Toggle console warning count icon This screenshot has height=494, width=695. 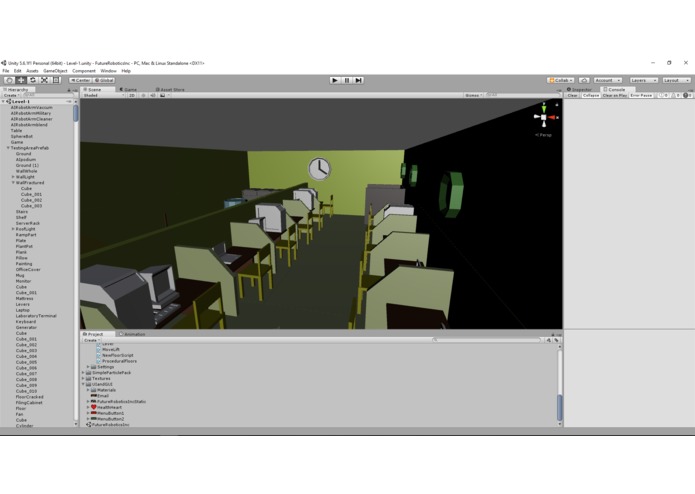click(675, 95)
